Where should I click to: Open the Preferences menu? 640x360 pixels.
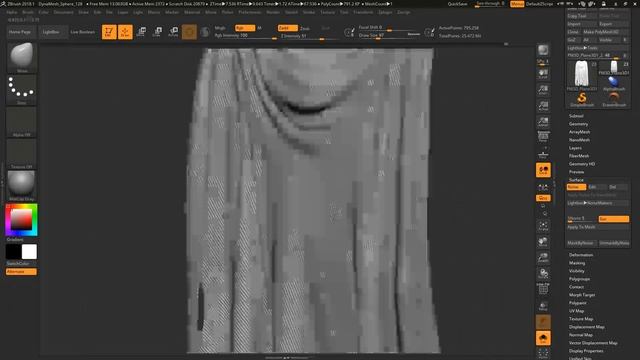coord(250,12)
